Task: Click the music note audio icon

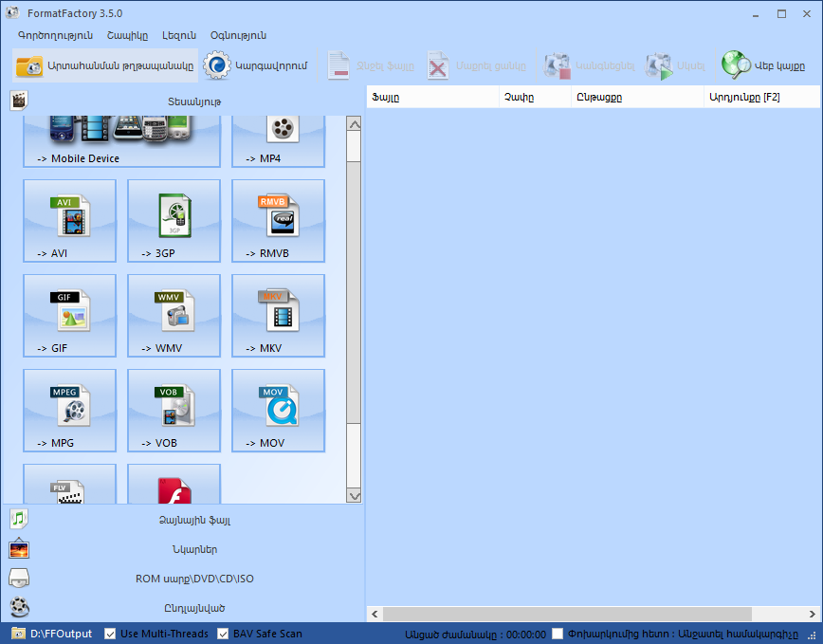Action: 19,519
